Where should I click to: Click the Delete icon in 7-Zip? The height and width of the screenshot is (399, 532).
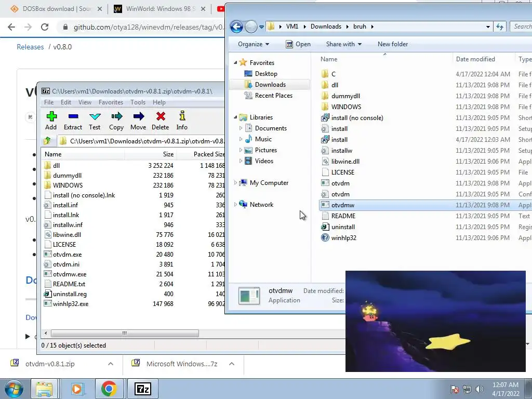pos(161,117)
